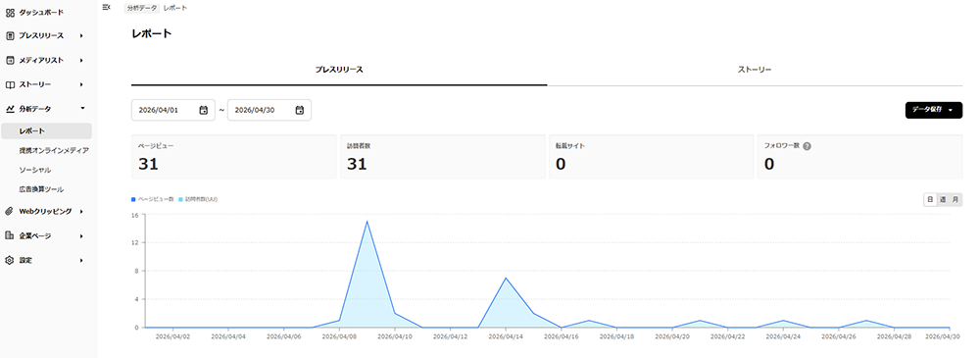This screenshot has height=358, width=980.
Task: Switch to the プレスリリース report tab
Action: pyautogui.click(x=339, y=70)
